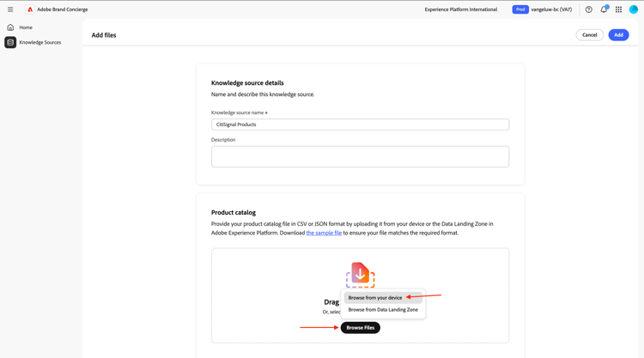Open the help question mark icon

click(x=588, y=9)
